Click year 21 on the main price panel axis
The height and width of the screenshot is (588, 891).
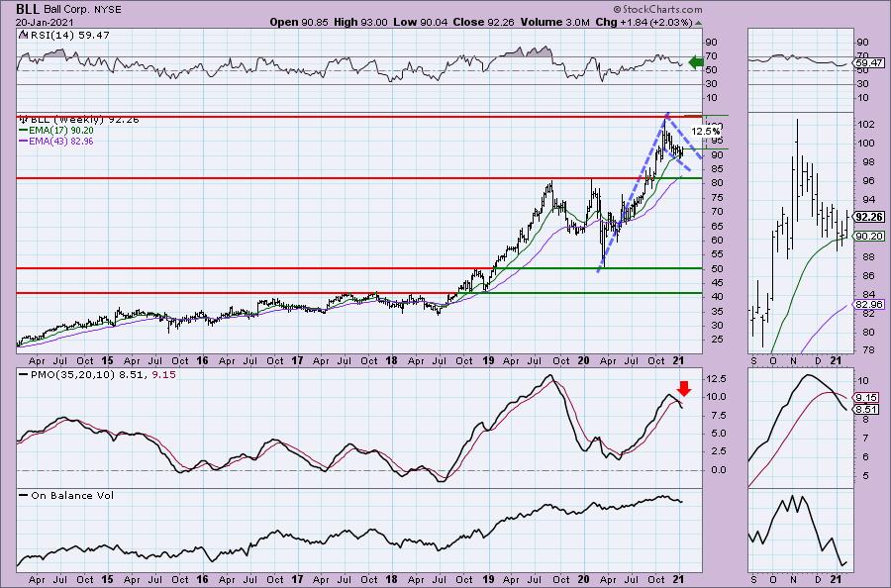[x=678, y=360]
